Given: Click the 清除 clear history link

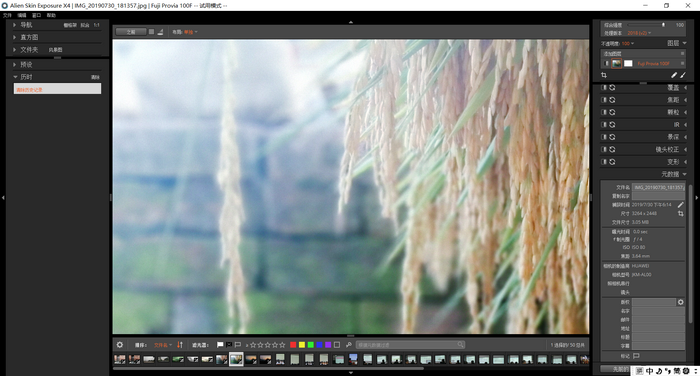Looking at the screenshot, I should (x=95, y=77).
